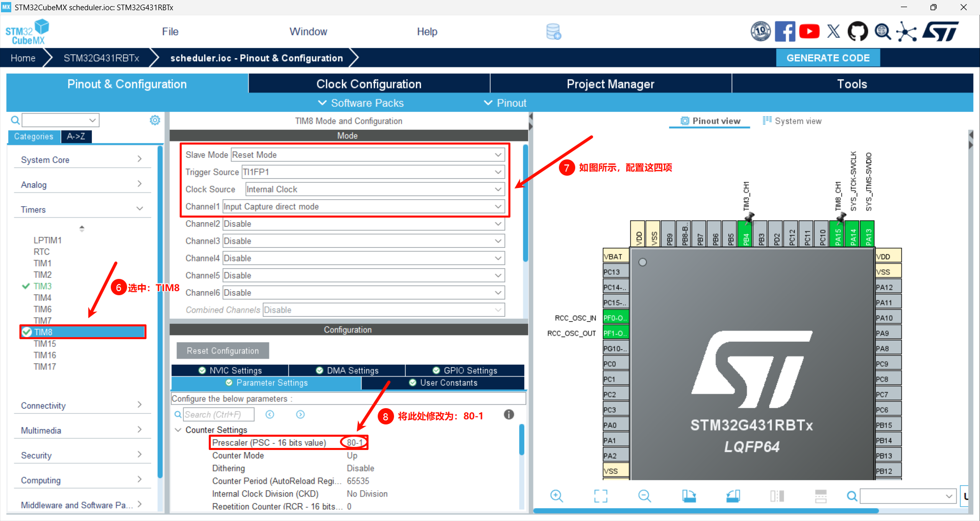Zoom out of the chip pinout view
Image resolution: width=980 pixels, height=521 pixels.
coord(645,496)
